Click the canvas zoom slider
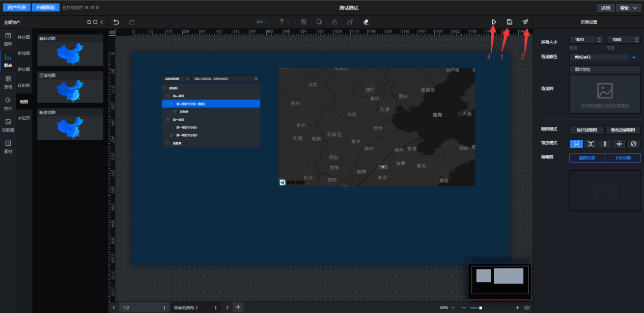Image resolution: width=644 pixels, height=313 pixels. [x=481, y=307]
